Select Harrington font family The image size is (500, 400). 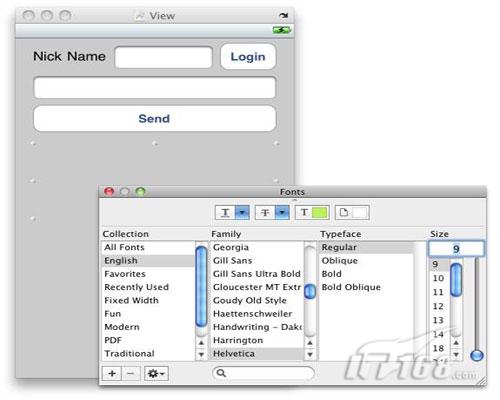coord(257,340)
